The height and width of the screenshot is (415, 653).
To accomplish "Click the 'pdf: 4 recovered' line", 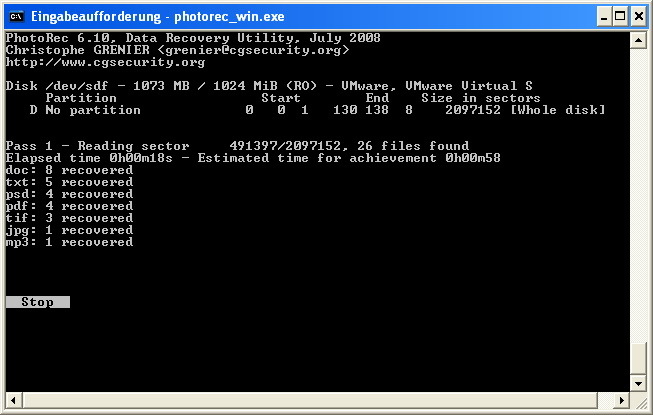I will click(70, 206).
